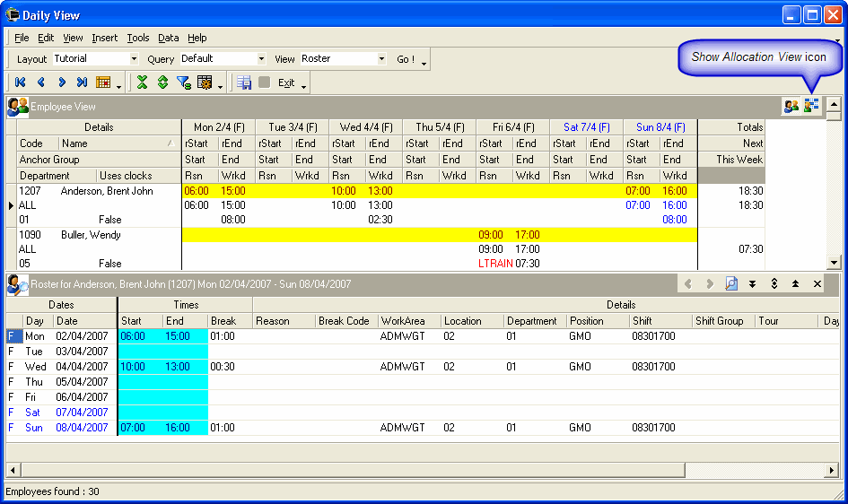Click the magnifier icon in Roster panel

pos(731,283)
